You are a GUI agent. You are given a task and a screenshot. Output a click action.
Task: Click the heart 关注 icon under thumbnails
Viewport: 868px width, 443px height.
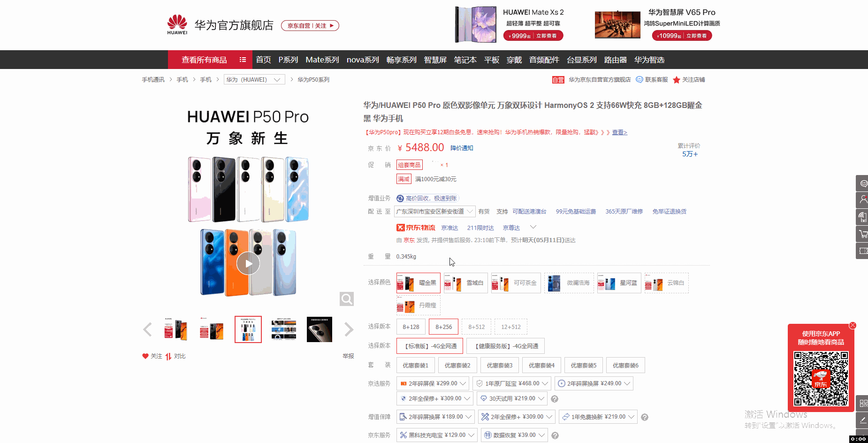point(145,356)
